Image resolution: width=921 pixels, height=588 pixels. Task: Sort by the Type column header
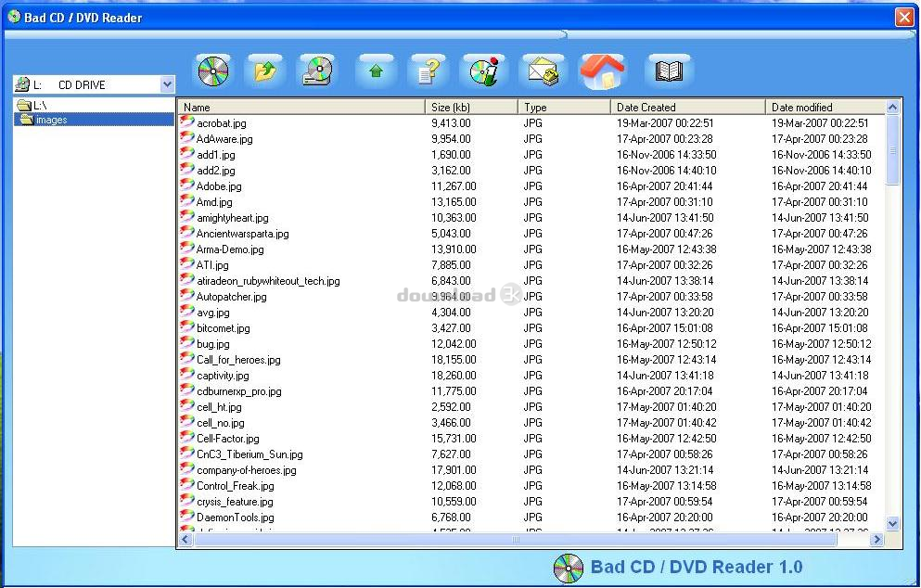(x=564, y=107)
